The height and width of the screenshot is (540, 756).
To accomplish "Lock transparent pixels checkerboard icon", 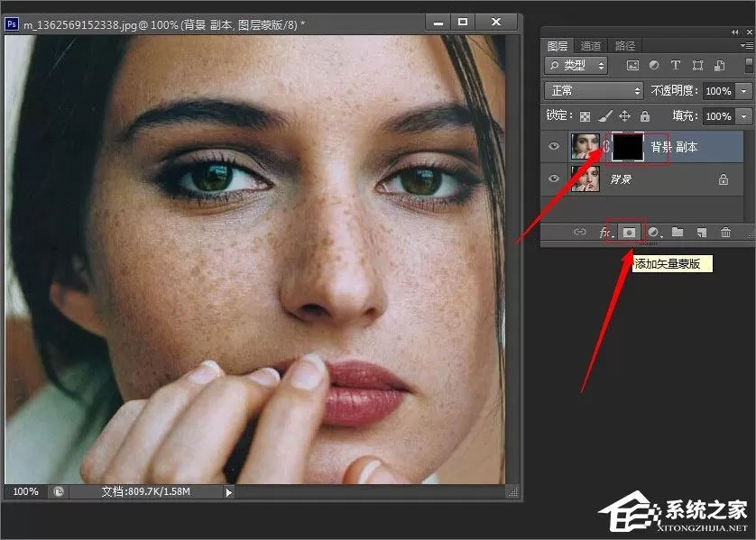I will 585,116.
